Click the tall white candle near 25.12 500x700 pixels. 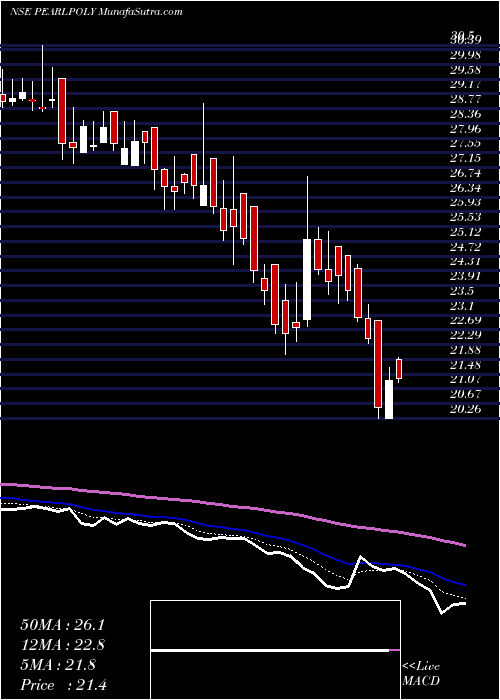pos(307,279)
